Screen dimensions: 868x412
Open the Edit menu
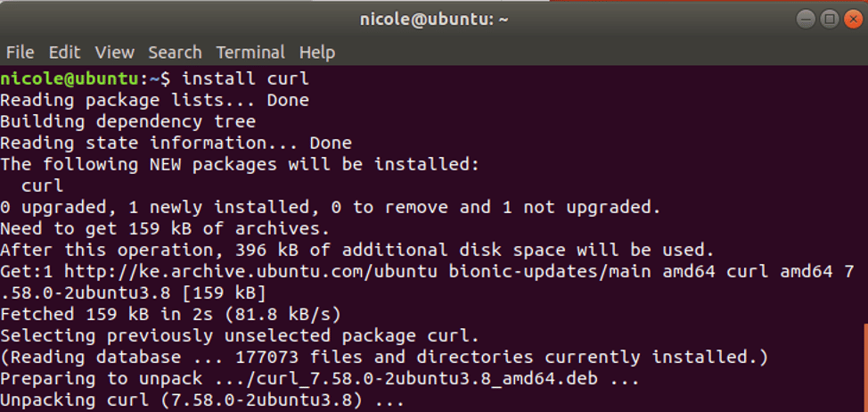[64, 53]
